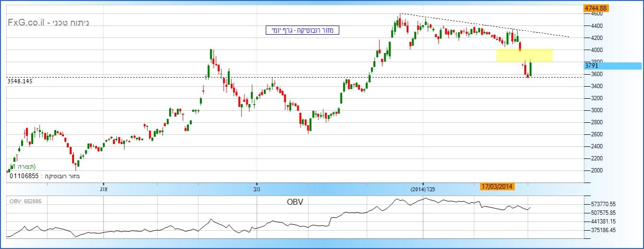644x249 pixels.
Task: Click the אוג month label on time axis
Action: (103, 189)
